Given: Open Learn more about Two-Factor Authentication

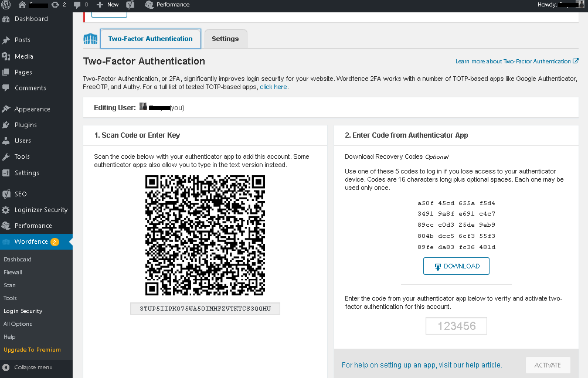Looking at the screenshot, I should coord(513,61).
